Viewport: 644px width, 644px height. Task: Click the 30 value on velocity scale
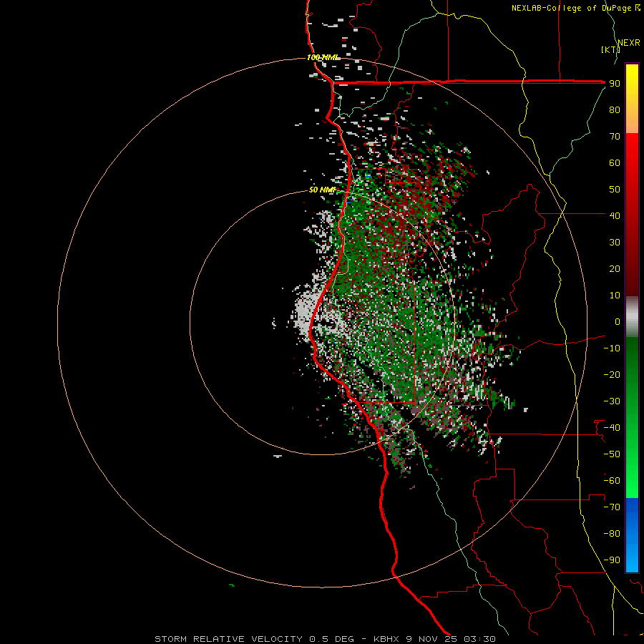coord(615,243)
